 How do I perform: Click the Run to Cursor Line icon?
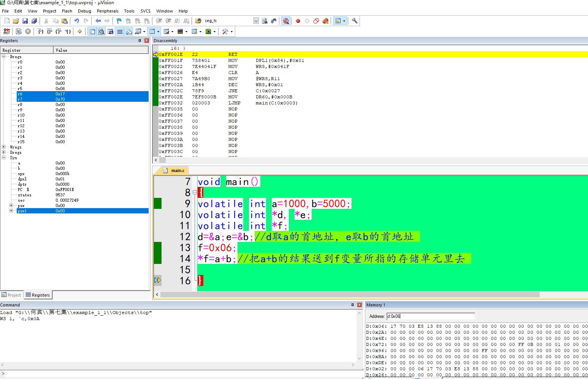click(x=68, y=32)
